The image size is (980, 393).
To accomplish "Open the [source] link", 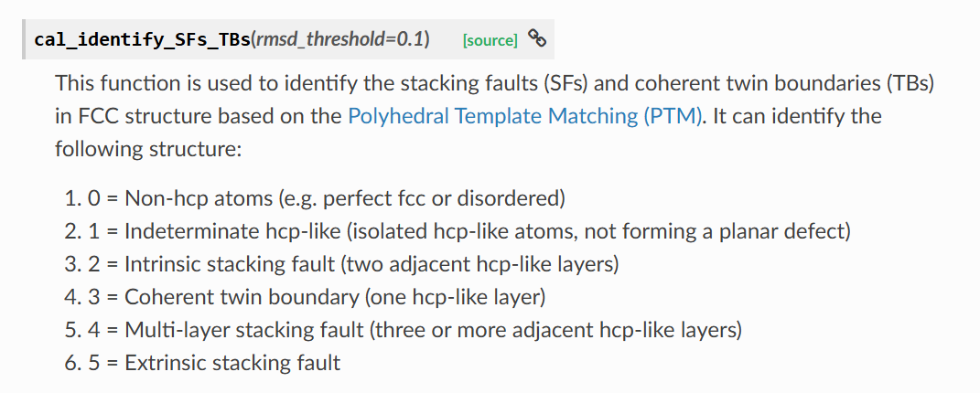I will tap(490, 40).
